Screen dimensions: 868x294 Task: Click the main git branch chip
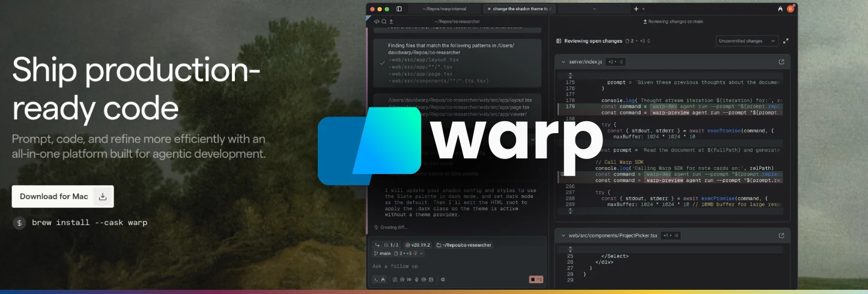382,254
